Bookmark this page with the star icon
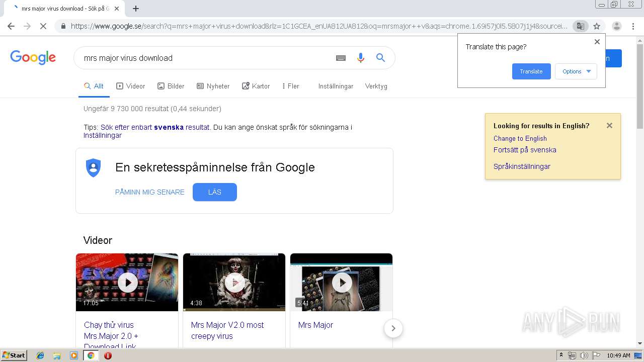The image size is (644, 362). [597, 26]
